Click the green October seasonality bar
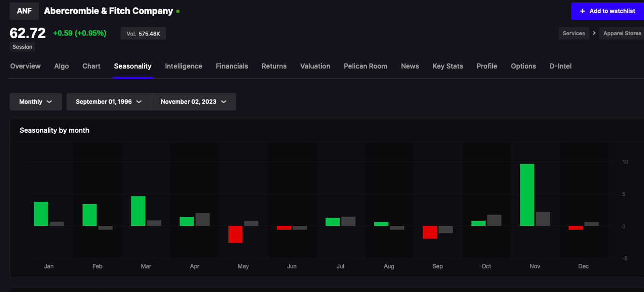 point(478,223)
